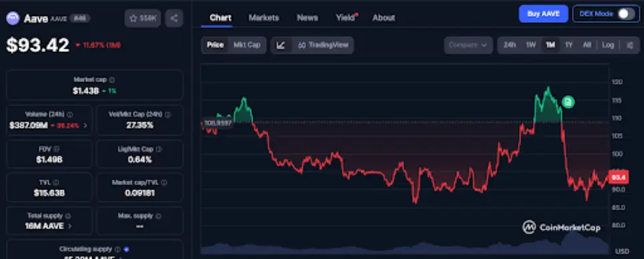Click the $1.43B market cap value
This screenshot has width=644, height=259.
point(86,91)
